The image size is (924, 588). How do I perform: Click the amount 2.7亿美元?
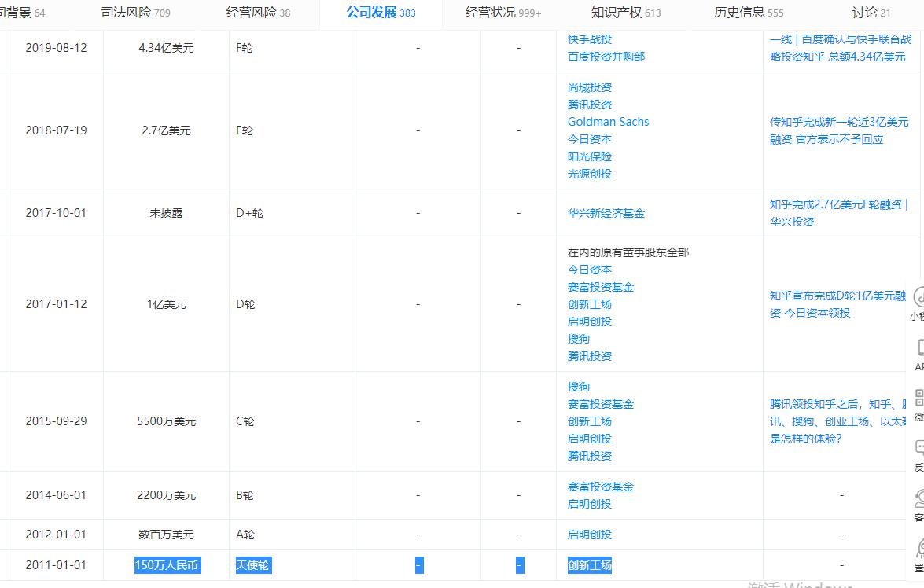166,130
